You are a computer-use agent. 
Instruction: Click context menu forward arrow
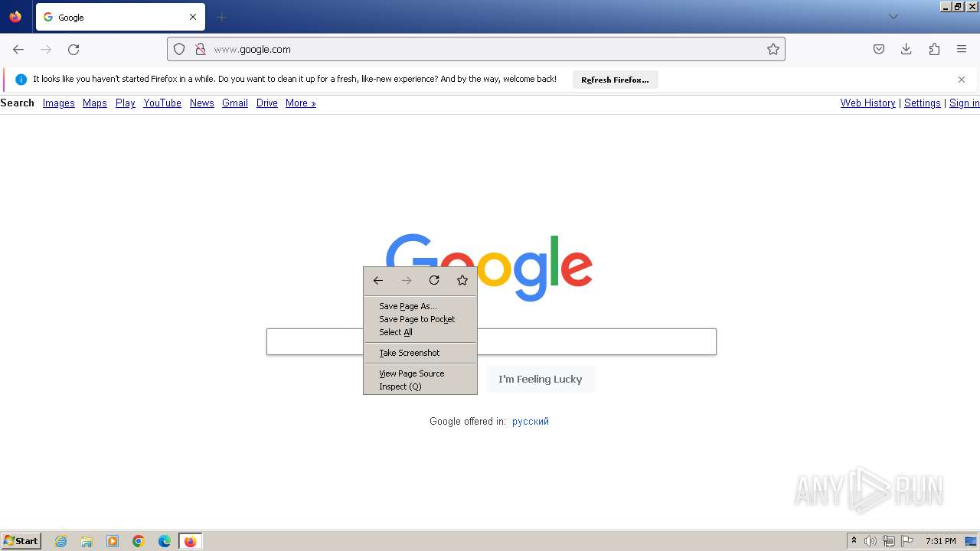point(407,280)
